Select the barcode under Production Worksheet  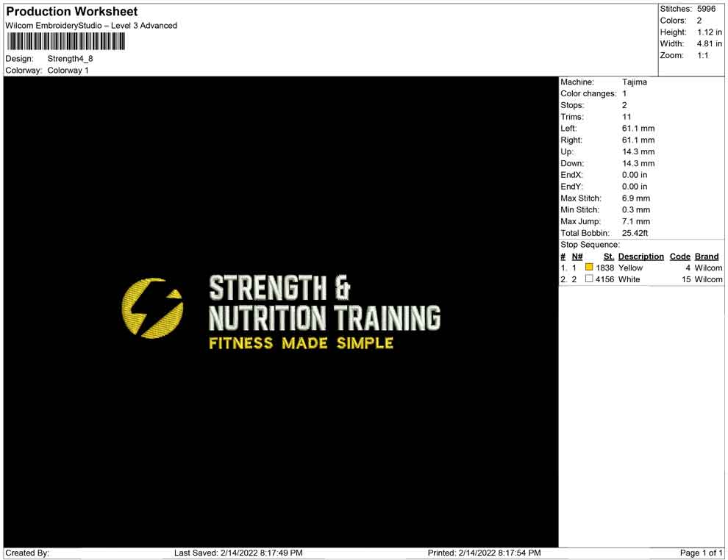[65, 42]
